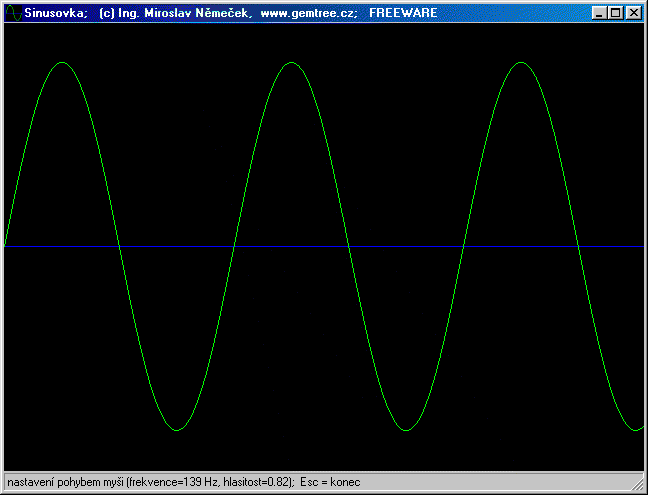Click the window resize grip in bottom-right corner
Image resolution: width=648 pixels, height=495 pixels.
click(x=638, y=485)
